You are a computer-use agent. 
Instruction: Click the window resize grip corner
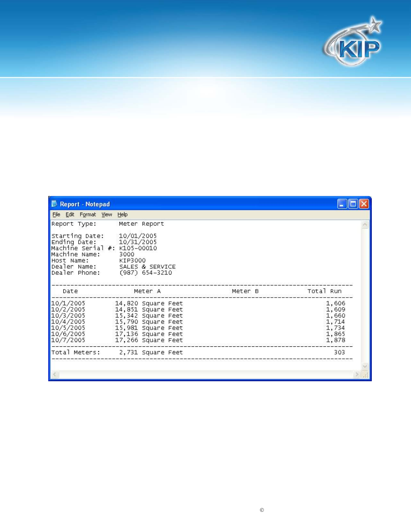365,375
